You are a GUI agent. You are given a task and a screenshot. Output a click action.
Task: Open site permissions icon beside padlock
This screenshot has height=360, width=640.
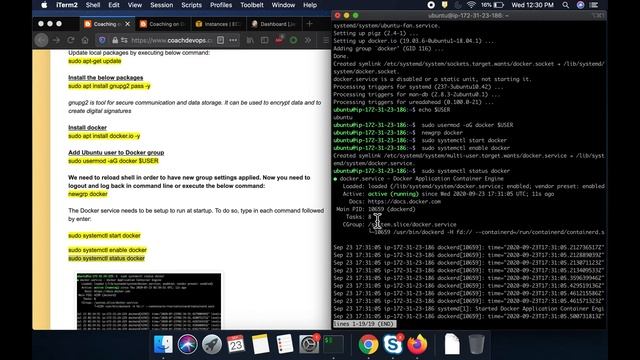coord(124,40)
